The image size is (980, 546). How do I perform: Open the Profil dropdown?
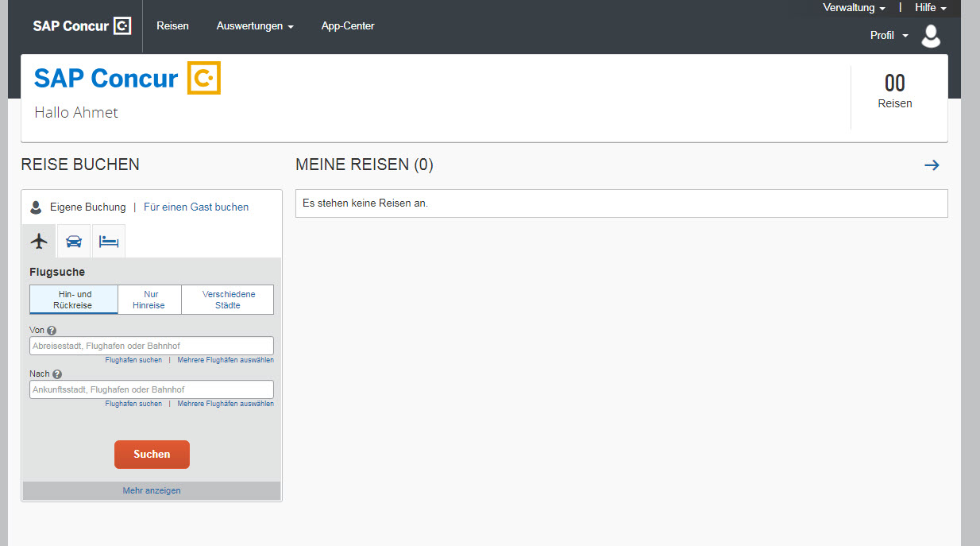click(889, 36)
